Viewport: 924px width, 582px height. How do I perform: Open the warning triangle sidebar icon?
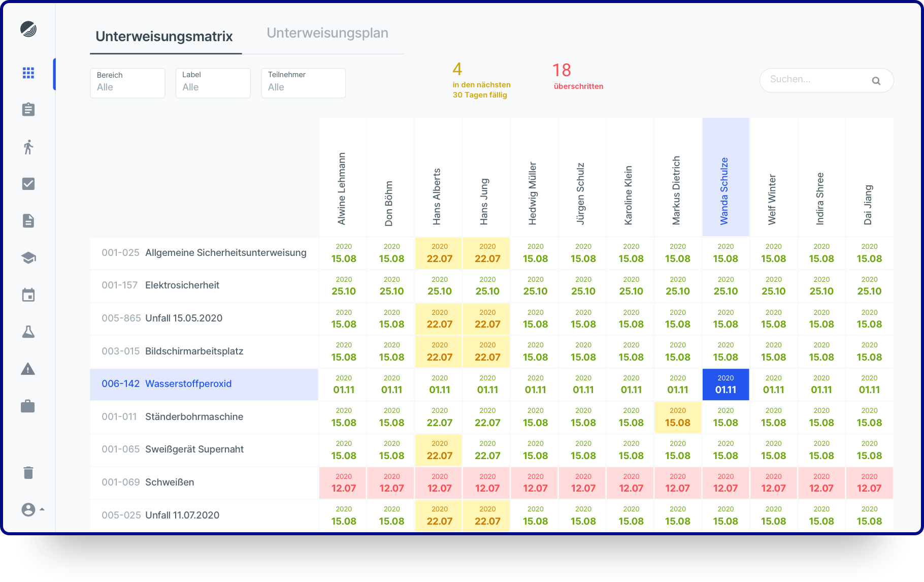pos(28,369)
